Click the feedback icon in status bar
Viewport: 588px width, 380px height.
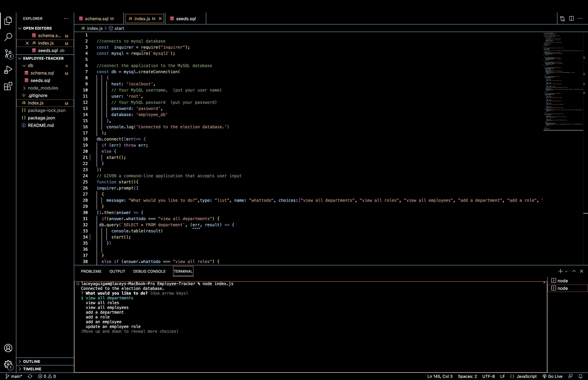[570, 376]
